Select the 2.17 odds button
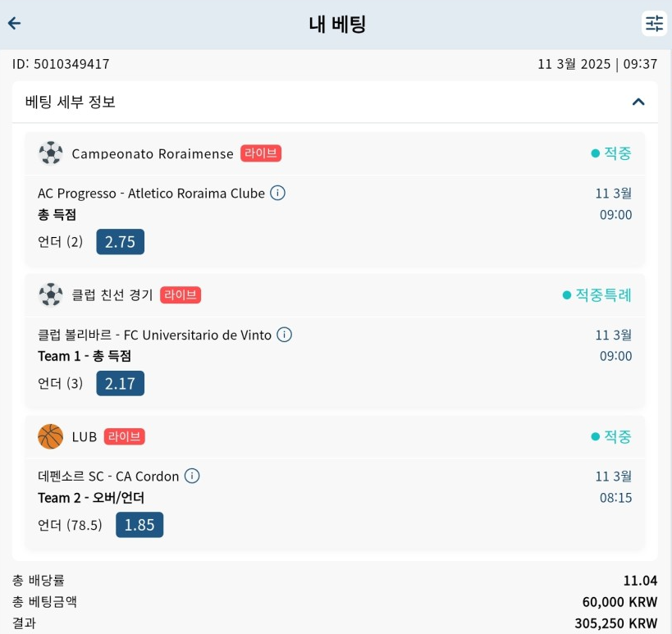Image resolution: width=672 pixels, height=634 pixels. point(121,383)
